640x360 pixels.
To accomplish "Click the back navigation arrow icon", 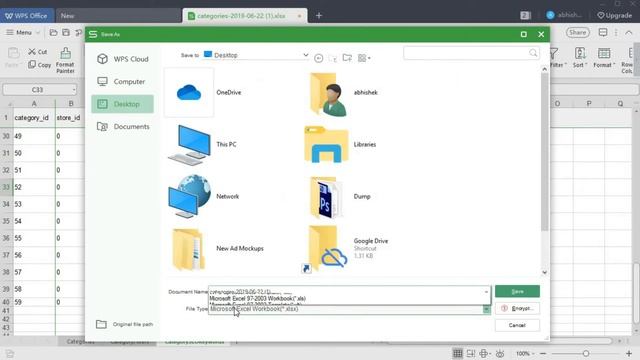I will (x=319, y=58).
